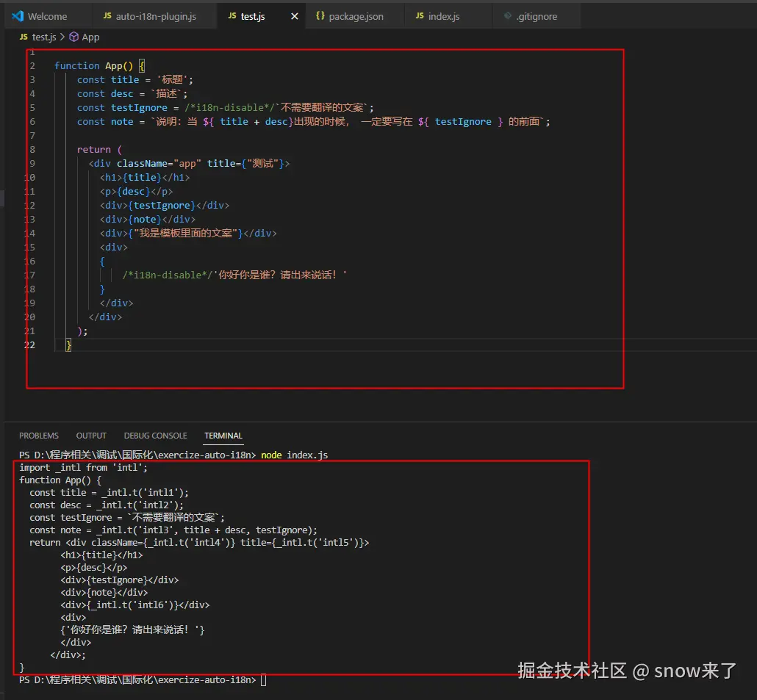The image size is (757, 700).
Task: Click the VS Code icon on the Welcome tab
Action: 18,16
